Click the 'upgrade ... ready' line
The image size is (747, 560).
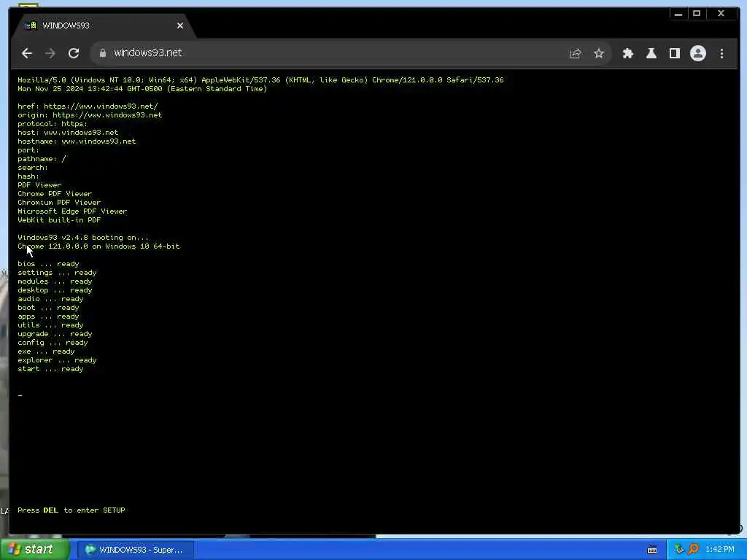55,334
